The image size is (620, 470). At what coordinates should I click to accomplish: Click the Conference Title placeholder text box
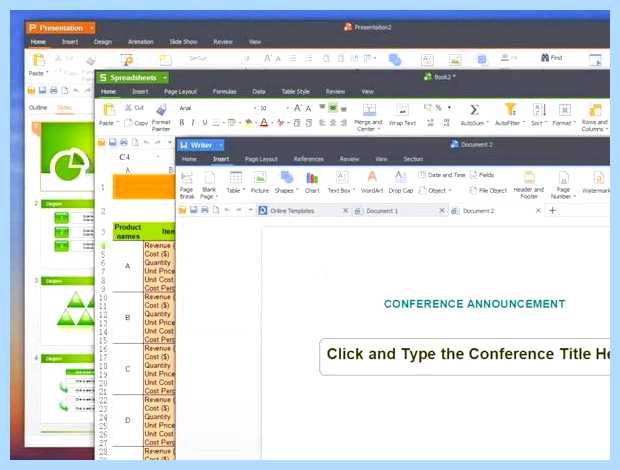click(464, 357)
